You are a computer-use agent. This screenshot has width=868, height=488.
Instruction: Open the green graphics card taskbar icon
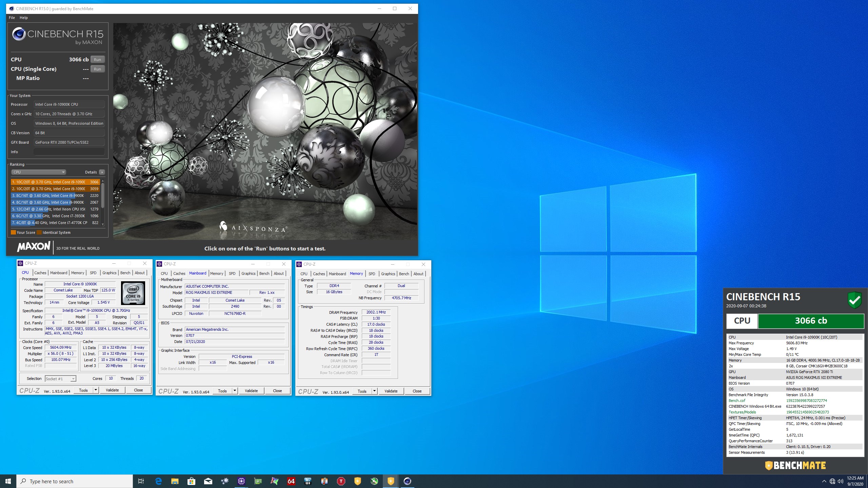click(x=258, y=481)
